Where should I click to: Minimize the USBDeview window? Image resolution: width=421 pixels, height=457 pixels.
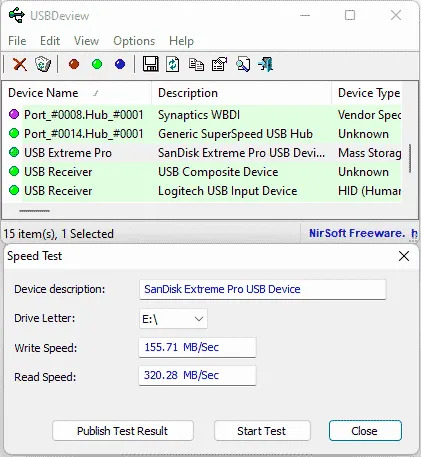click(305, 15)
